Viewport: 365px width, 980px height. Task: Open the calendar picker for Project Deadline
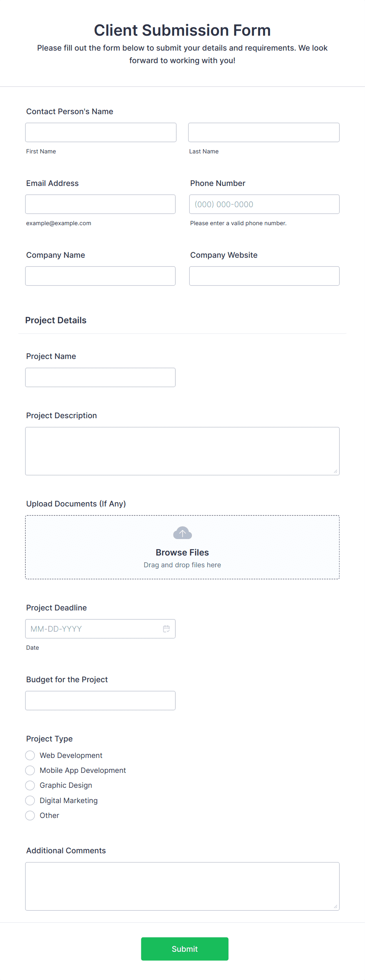166,628
